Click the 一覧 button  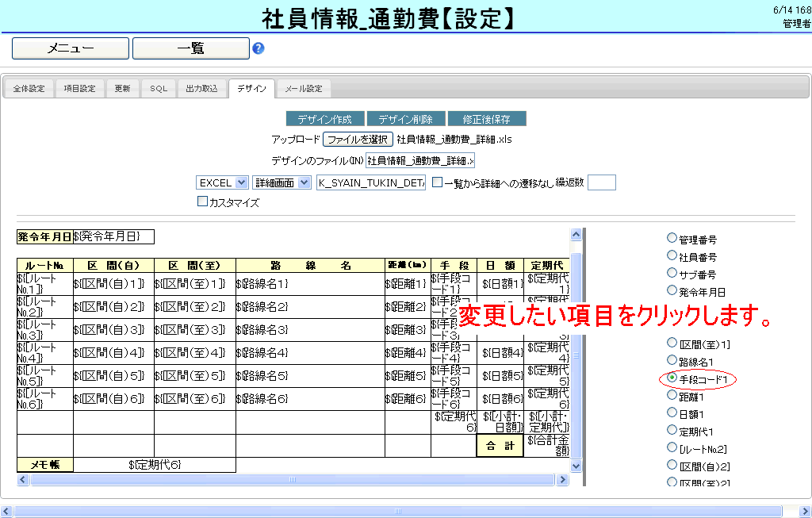[190, 48]
